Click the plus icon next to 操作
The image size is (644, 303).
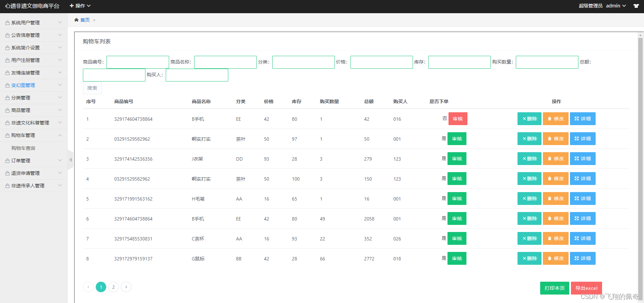72,6
